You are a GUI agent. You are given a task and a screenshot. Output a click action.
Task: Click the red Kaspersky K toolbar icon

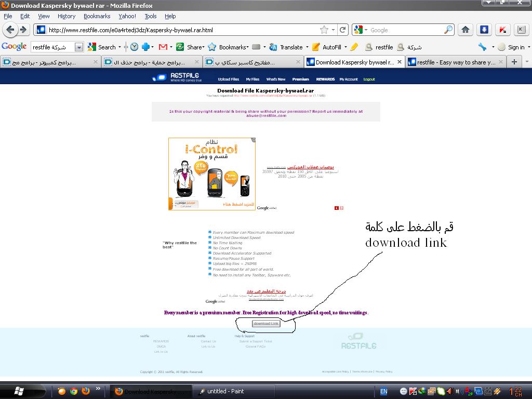pos(502,30)
